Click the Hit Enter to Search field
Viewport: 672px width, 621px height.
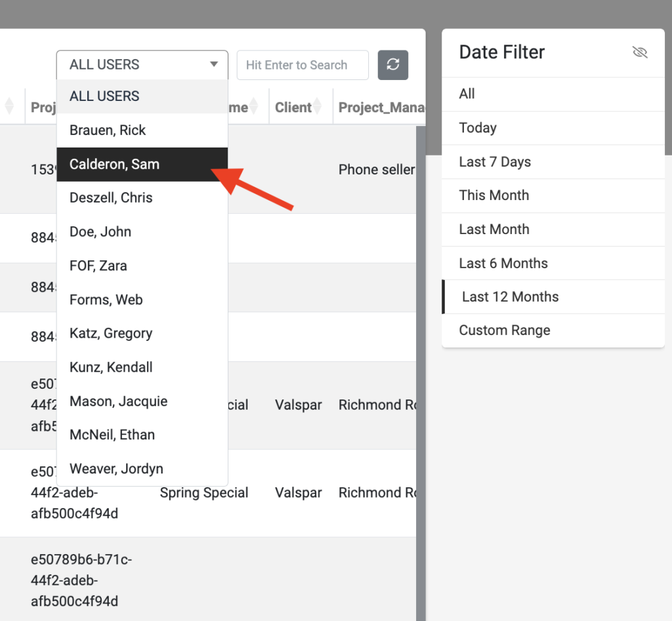[303, 65]
